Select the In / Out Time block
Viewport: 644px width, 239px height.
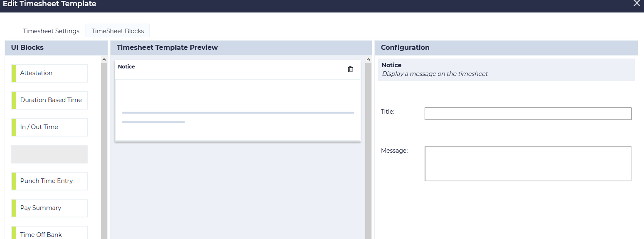coord(49,127)
